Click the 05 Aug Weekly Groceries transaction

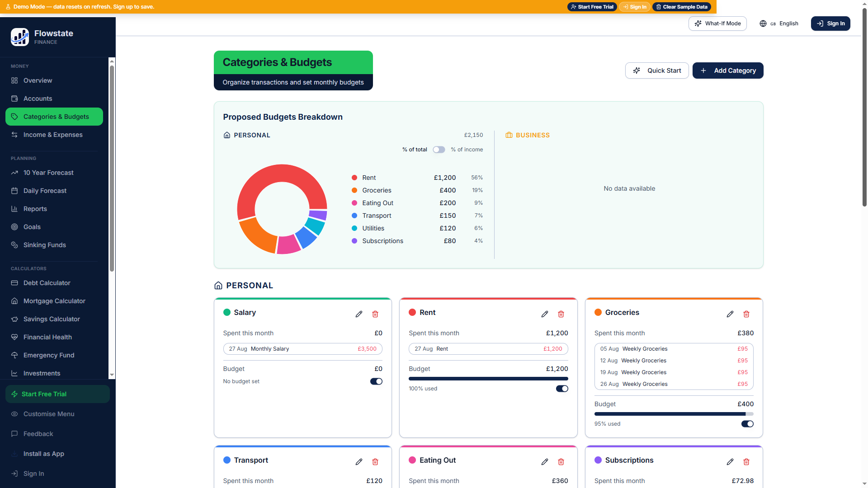click(674, 349)
